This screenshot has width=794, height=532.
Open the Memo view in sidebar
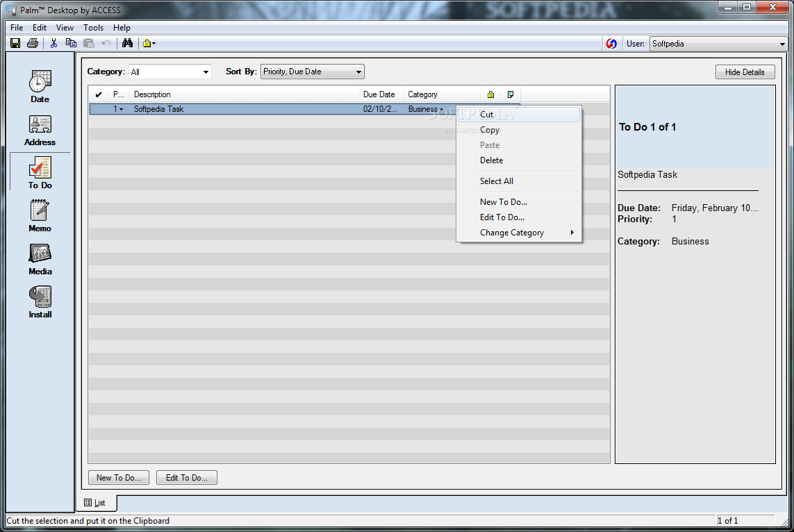pos(40,216)
